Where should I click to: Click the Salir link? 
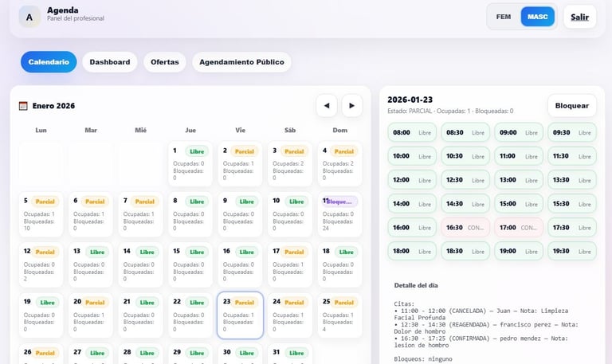[x=579, y=17]
